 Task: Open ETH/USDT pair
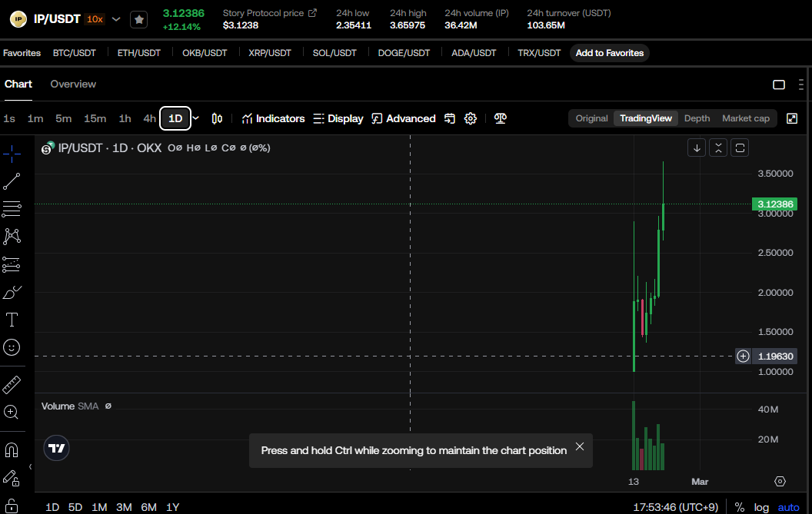click(138, 53)
